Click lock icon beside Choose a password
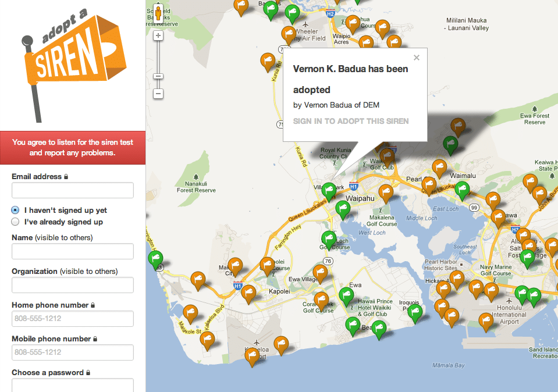Screen dimensions: 558x392 [88, 372]
